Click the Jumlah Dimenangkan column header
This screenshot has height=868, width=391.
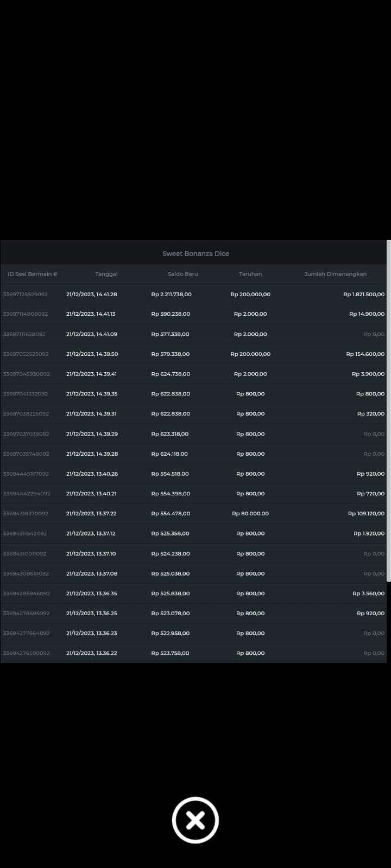(335, 274)
